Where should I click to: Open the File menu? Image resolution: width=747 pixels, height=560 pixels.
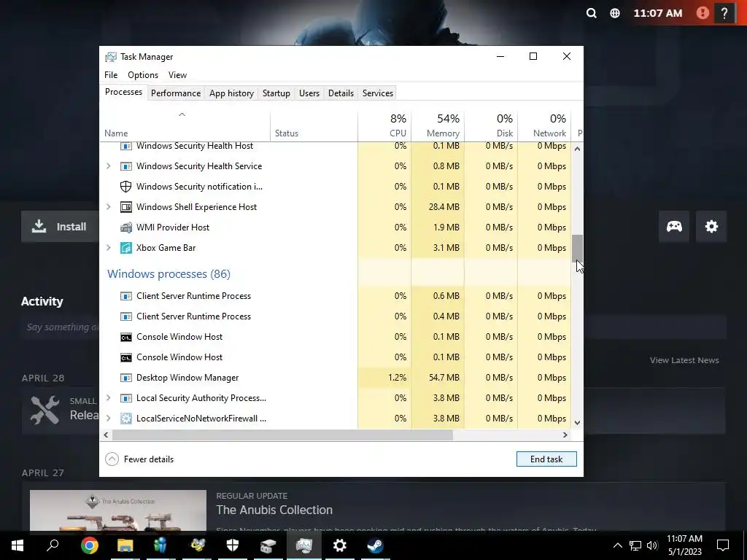[111, 75]
